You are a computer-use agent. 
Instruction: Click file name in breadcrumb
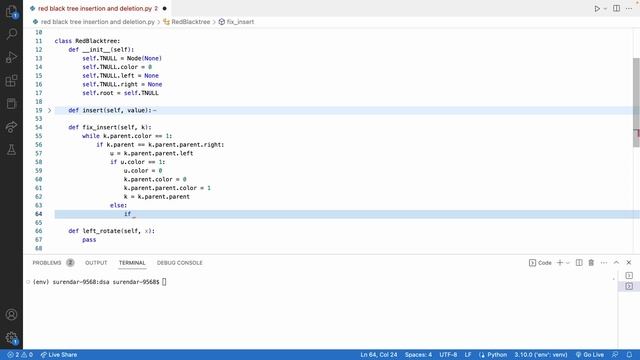98,22
